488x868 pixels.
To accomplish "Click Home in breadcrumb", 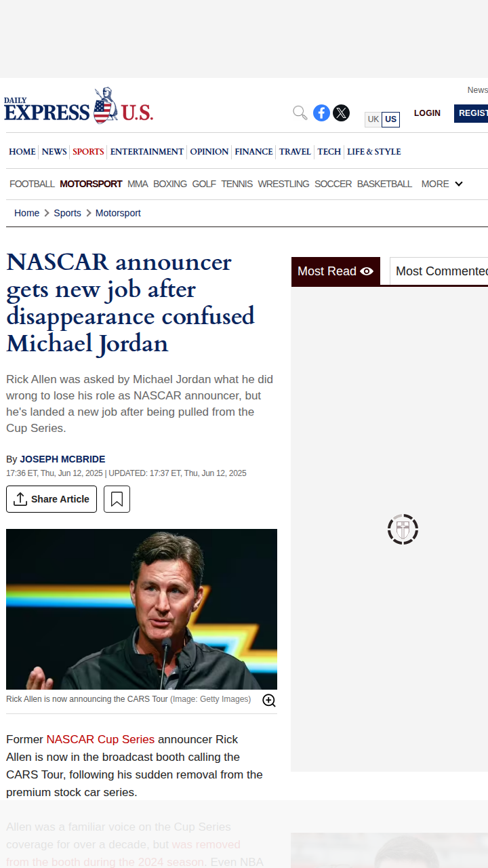I will point(26,213).
